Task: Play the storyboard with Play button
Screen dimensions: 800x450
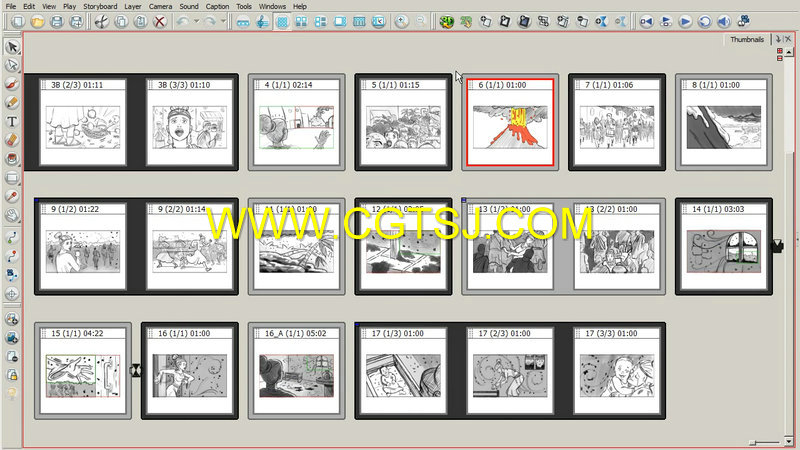Action: coord(685,21)
